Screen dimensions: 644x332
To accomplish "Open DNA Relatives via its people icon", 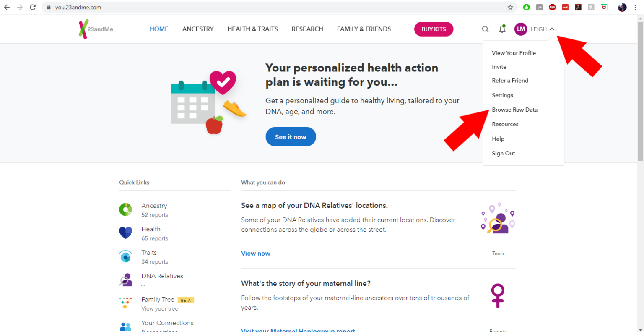I will pos(126,280).
